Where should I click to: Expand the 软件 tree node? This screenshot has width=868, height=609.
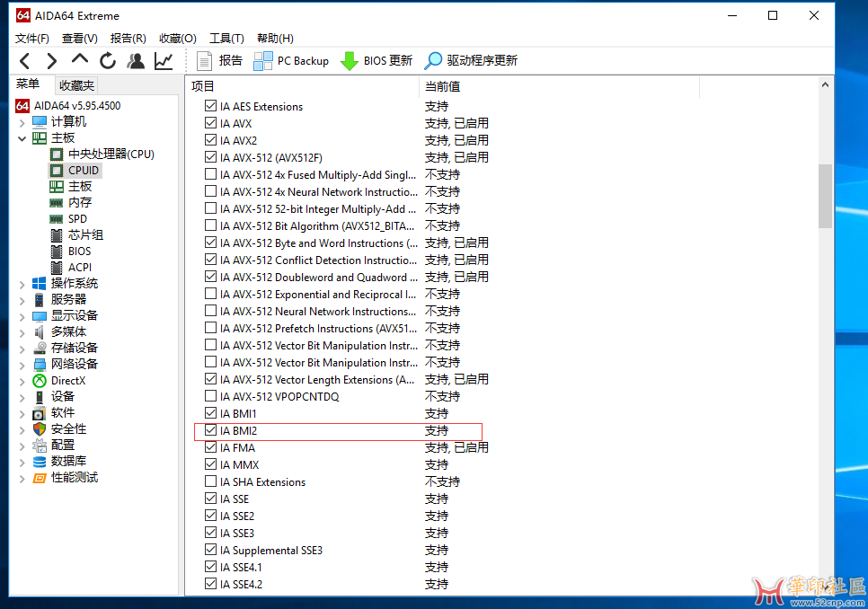coord(22,414)
